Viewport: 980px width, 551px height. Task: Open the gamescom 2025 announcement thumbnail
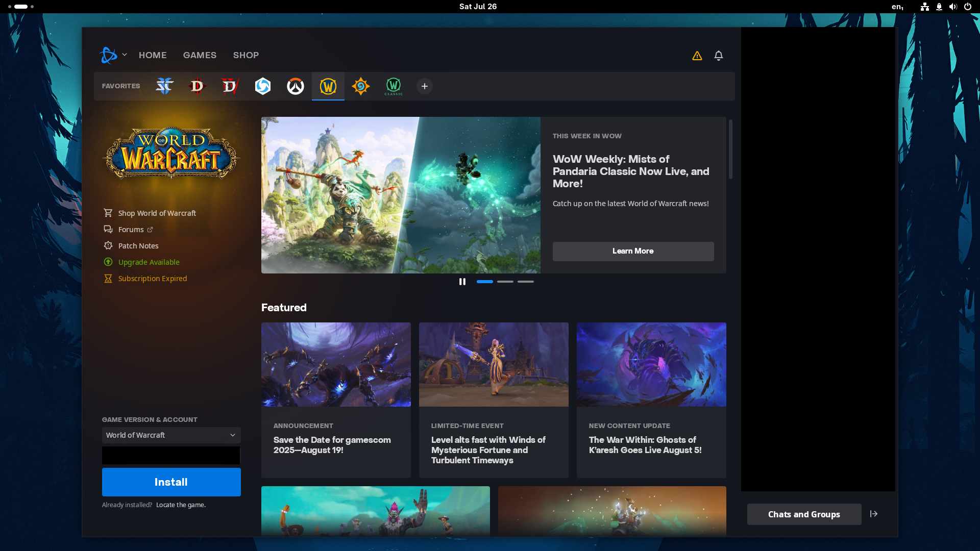tap(336, 364)
